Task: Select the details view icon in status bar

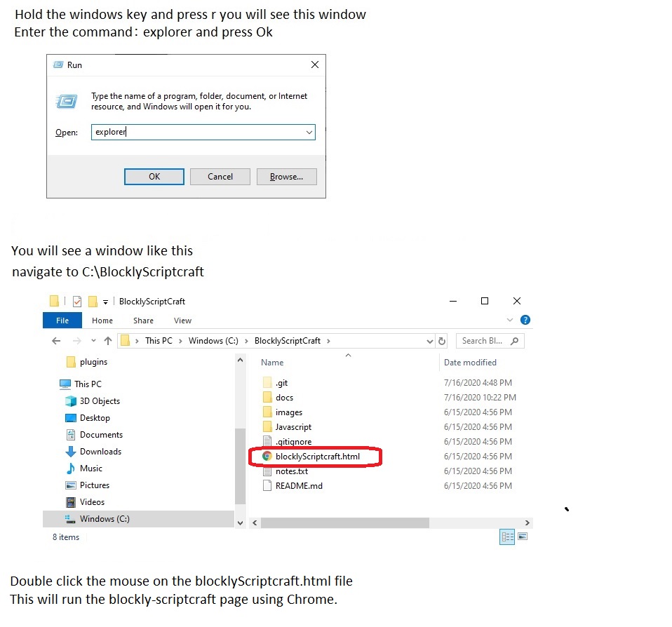Action: coord(507,537)
